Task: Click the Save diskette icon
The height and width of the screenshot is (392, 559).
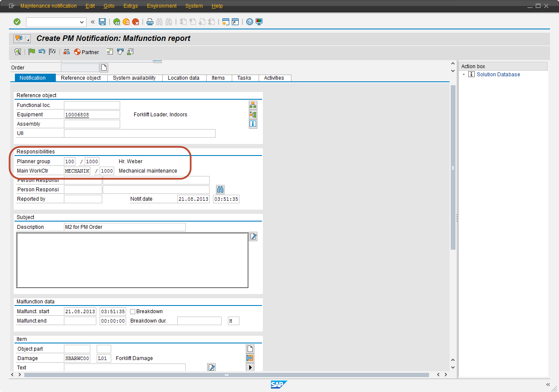Action: pyautogui.click(x=102, y=22)
